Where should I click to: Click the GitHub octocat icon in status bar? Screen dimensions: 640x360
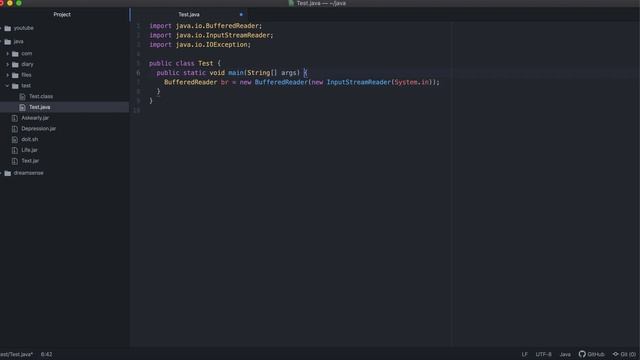pyautogui.click(x=582, y=354)
